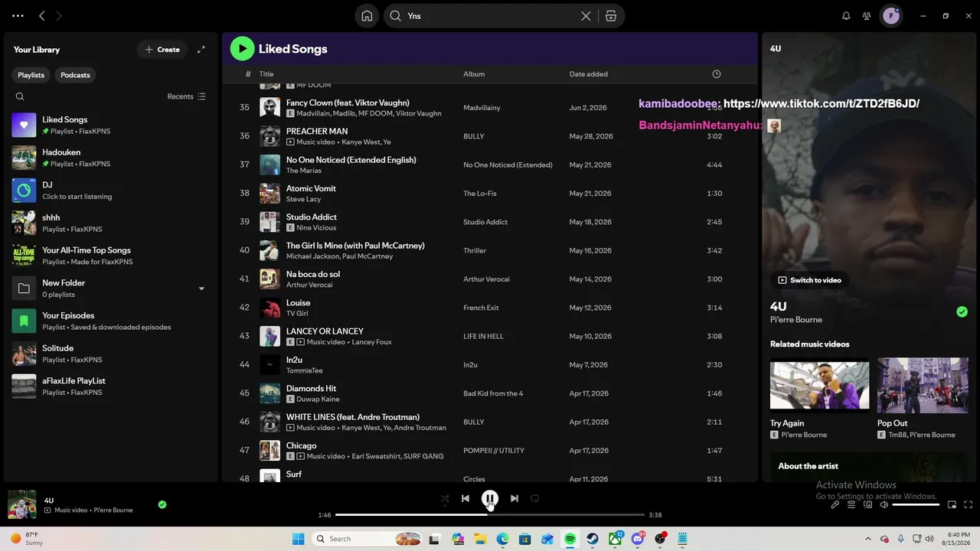
Task: Select the song Diamonds Hit
Action: click(311, 389)
